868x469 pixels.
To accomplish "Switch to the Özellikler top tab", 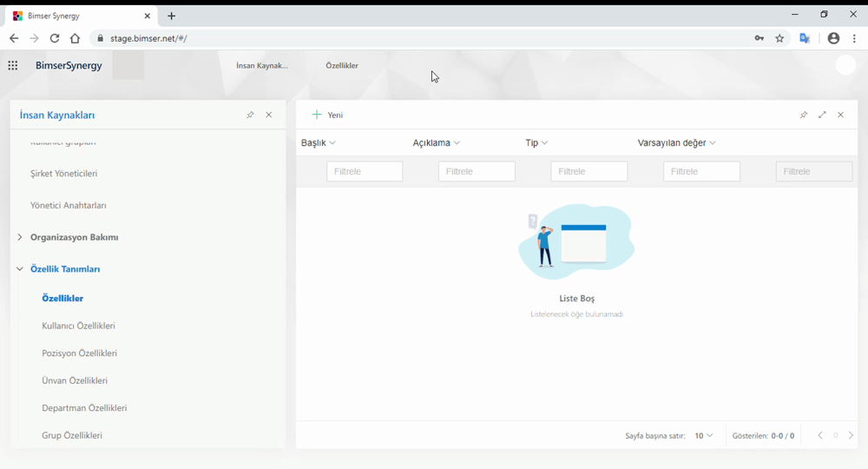I will pos(342,66).
